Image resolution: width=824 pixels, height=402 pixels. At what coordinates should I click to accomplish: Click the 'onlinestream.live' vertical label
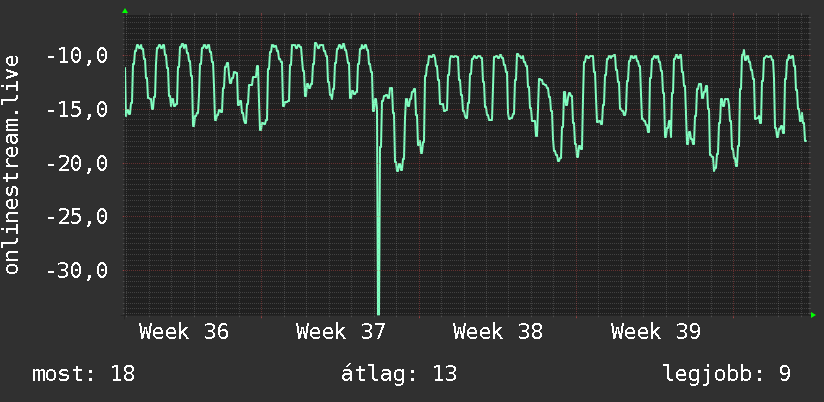coord(11,164)
